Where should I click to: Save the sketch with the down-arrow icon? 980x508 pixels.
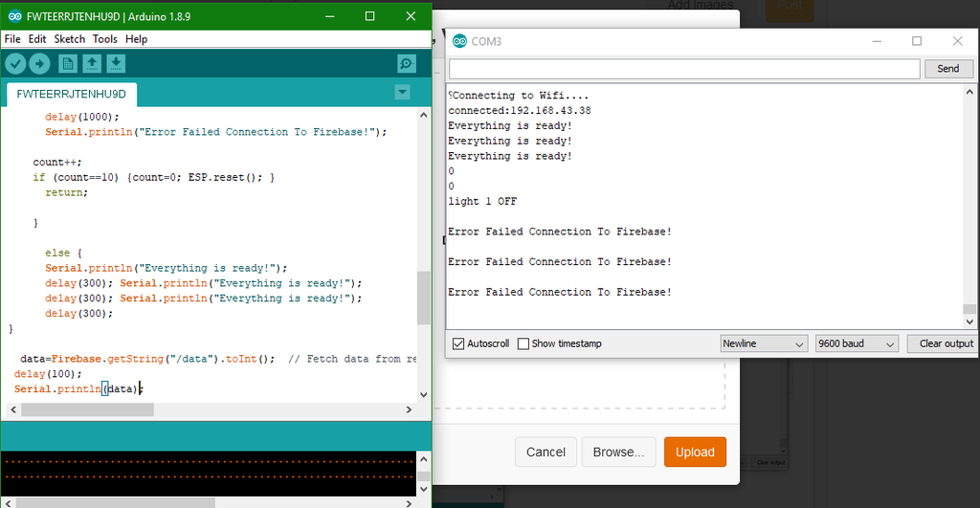[x=116, y=64]
